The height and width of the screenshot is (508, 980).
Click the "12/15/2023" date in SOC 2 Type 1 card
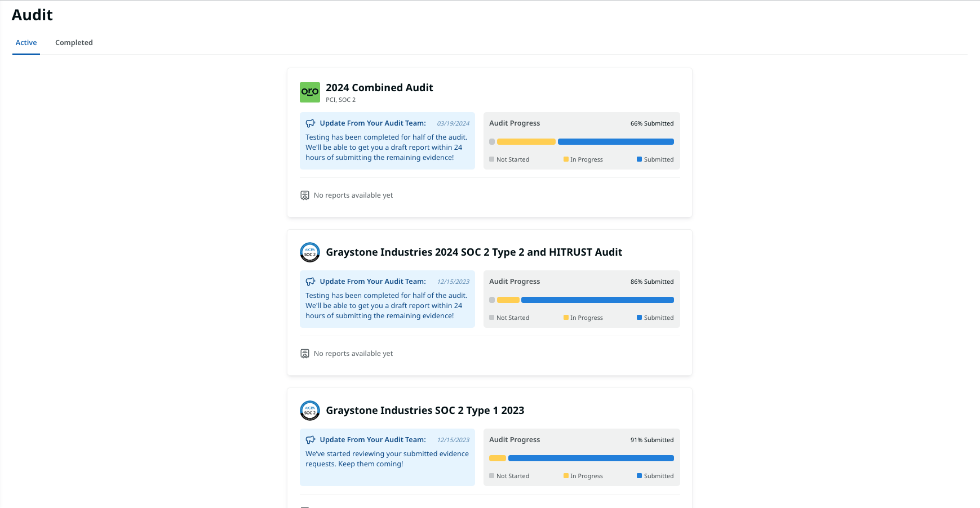click(453, 440)
